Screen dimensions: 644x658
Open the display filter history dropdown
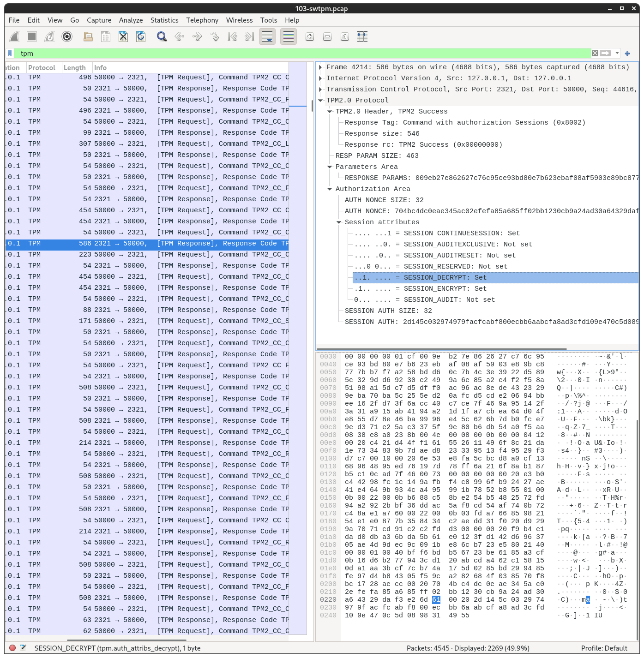pyautogui.click(x=617, y=53)
